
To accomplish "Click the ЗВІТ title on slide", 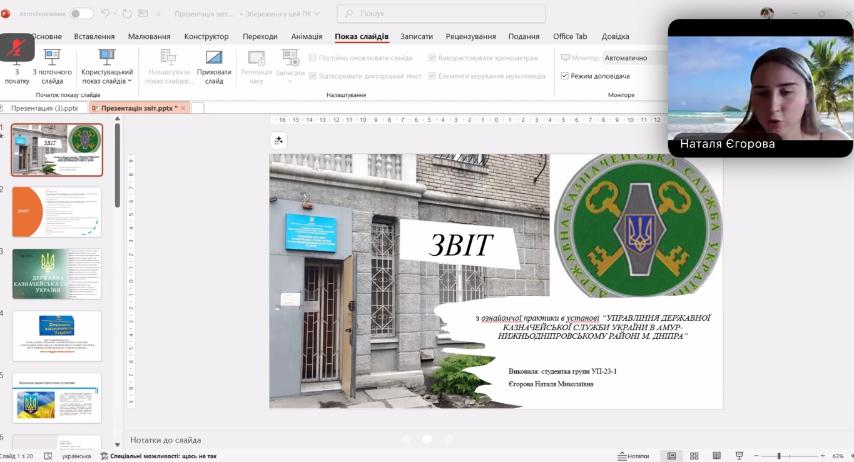I will 461,245.
